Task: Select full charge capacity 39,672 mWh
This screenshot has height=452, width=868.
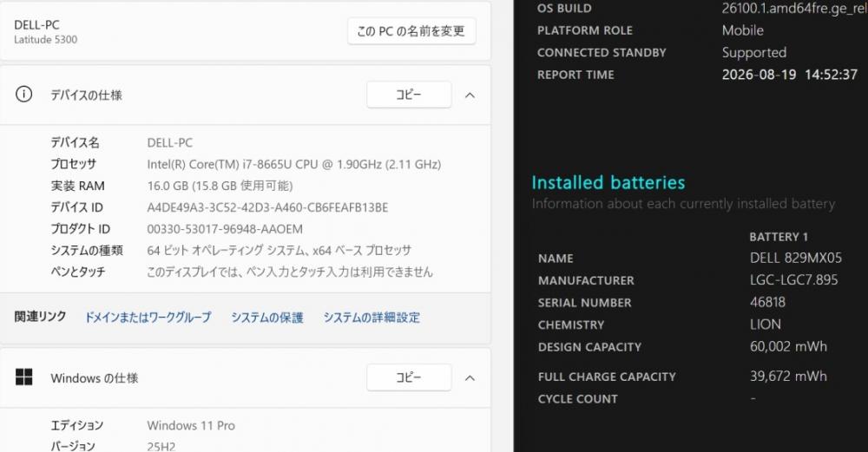Action: point(788,377)
